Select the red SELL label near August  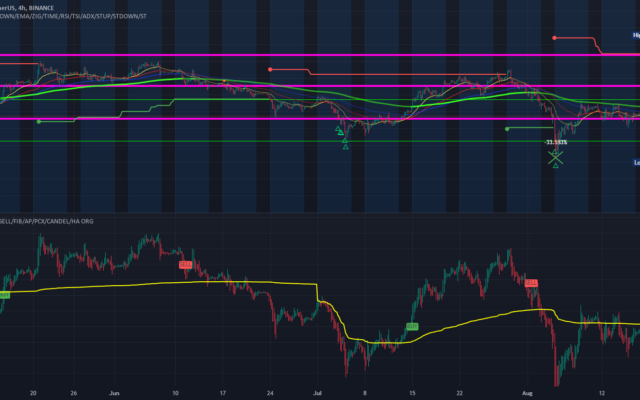pos(531,283)
